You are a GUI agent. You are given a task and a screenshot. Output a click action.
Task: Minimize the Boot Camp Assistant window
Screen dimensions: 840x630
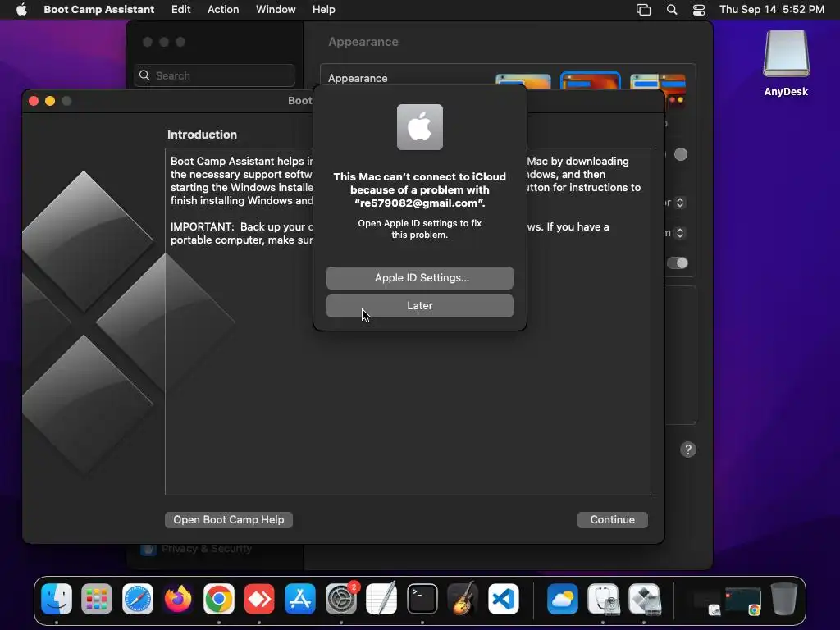(x=50, y=101)
